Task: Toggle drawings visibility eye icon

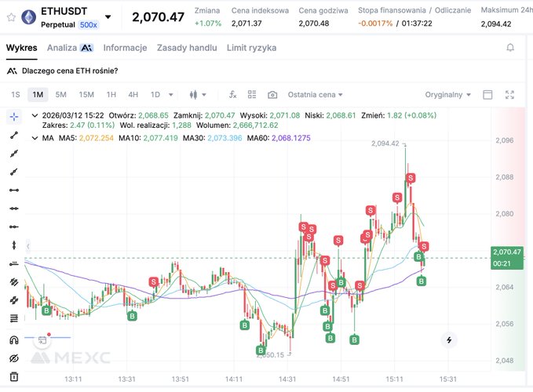Action: click(13, 358)
